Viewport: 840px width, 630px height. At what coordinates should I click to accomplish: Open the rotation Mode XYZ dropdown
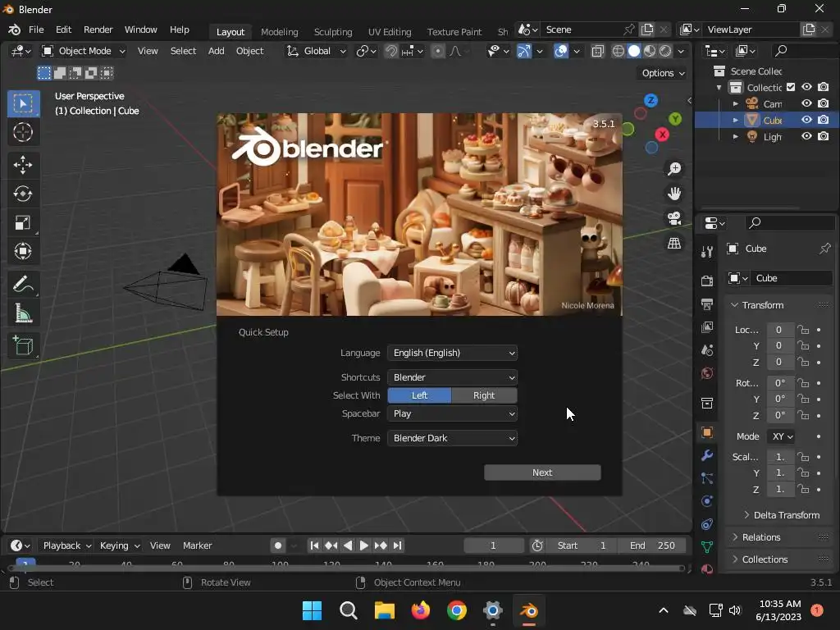tap(782, 436)
